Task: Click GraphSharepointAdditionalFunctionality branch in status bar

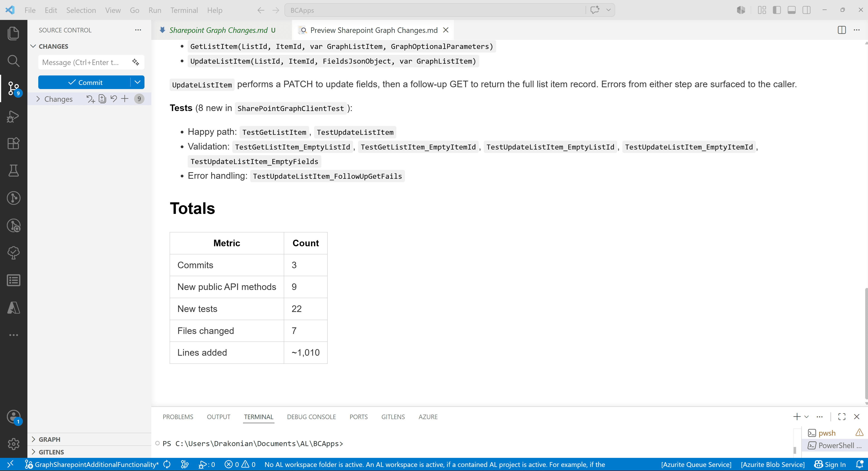Action: (91, 464)
